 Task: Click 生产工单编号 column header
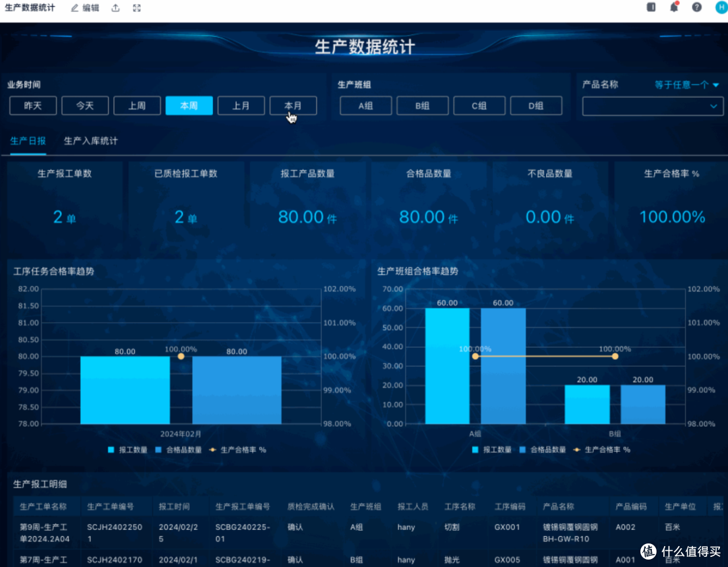pos(111,506)
